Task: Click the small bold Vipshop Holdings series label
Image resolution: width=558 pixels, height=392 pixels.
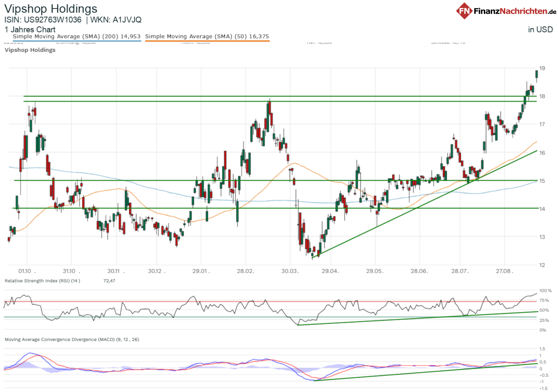Action: [x=30, y=50]
